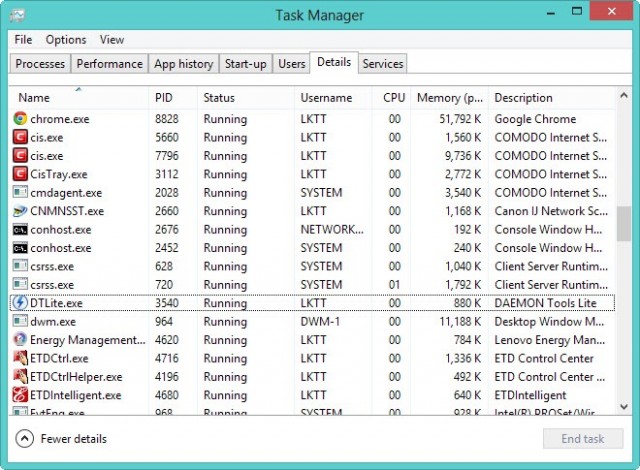Select the chrome.exe process name

(60, 119)
